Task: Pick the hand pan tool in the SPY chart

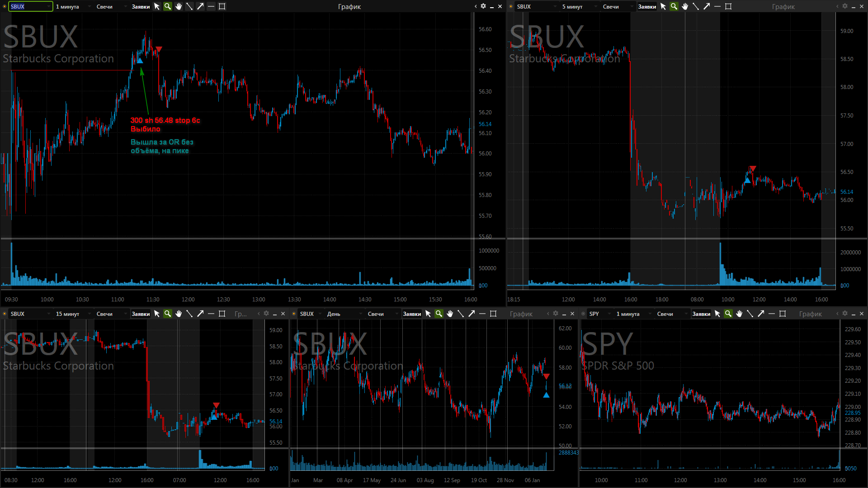Action: point(739,314)
